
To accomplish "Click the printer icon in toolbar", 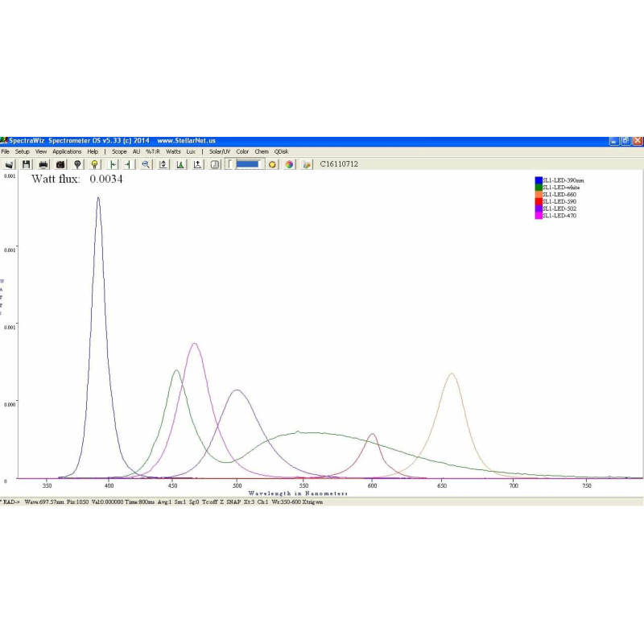I will [43, 164].
